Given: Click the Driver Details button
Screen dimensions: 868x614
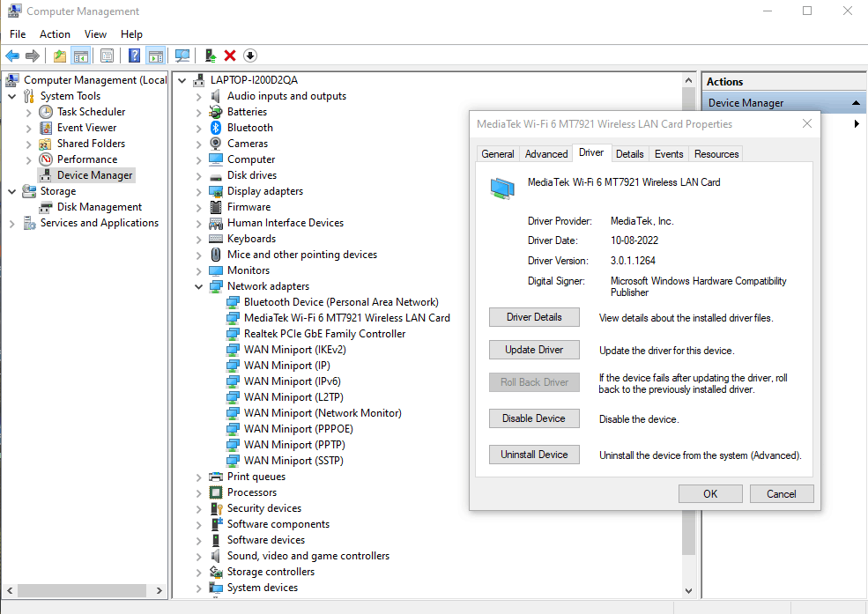Looking at the screenshot, I should click(534, 317).
